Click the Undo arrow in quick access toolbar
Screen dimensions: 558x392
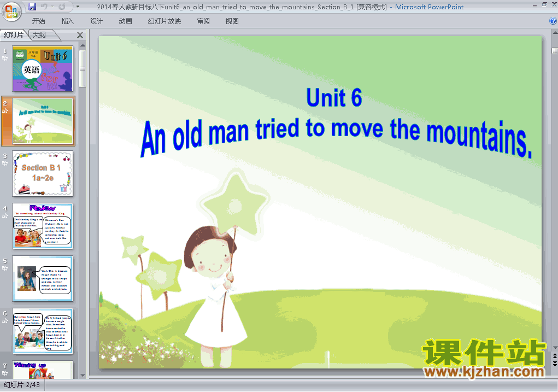click(44, 7)
